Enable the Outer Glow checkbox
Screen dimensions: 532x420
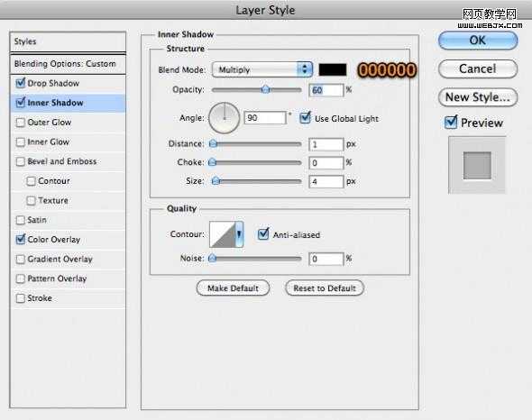pos(21,123)
